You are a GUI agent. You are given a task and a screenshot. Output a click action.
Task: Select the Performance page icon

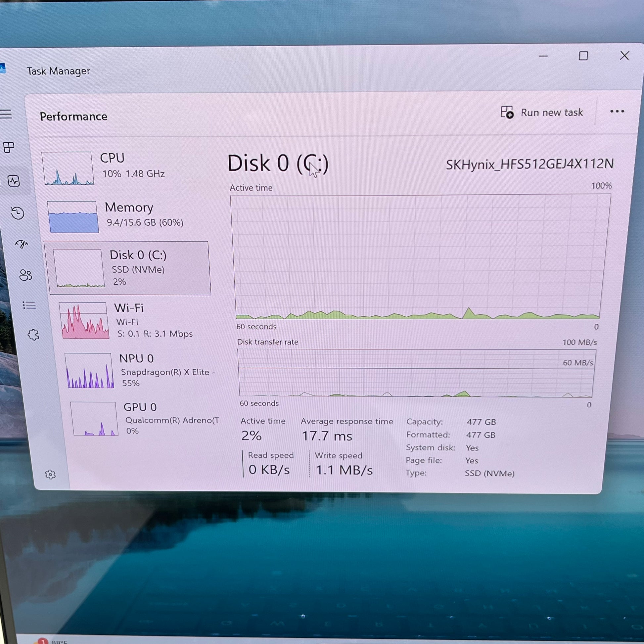[x=14, y=181]
